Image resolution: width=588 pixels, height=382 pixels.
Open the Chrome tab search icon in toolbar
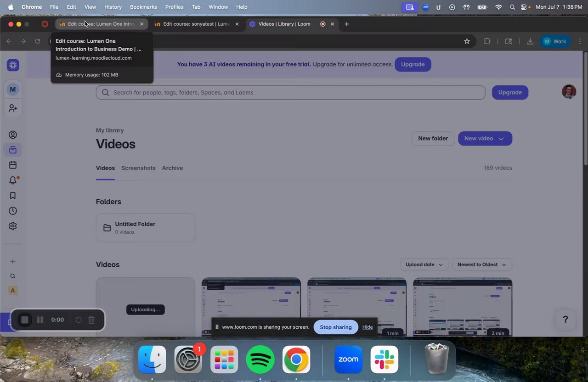coord(509,41)
